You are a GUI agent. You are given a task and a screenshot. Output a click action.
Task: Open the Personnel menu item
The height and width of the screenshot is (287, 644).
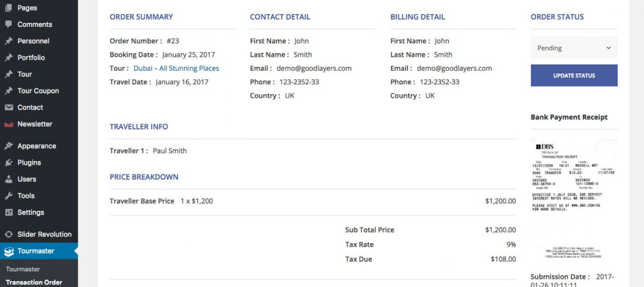pyautogui.click(x=33, y=41)
